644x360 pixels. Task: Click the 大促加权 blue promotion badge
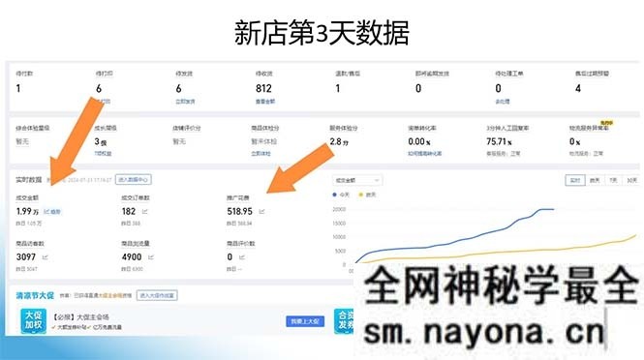(x=34, y=320)
